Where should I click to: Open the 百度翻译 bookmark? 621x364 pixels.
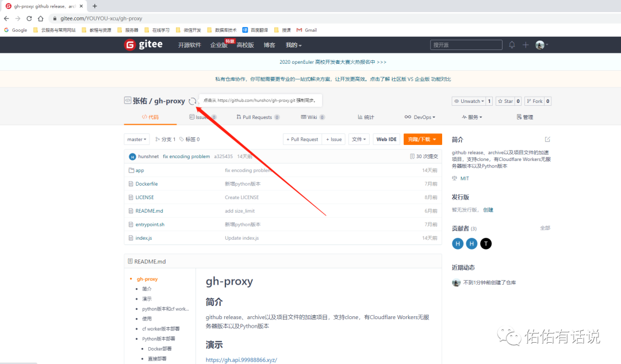(x=255, y=30)
